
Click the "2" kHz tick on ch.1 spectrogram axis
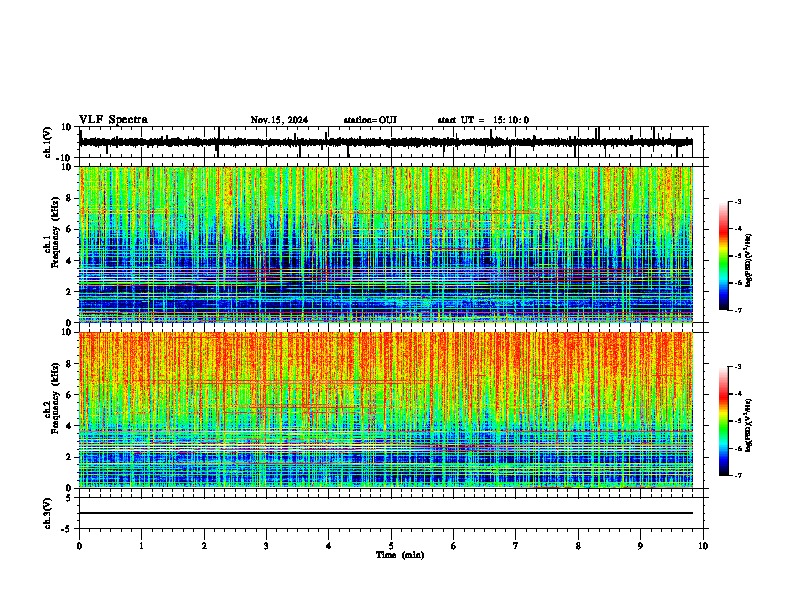[x=69, y=291]
